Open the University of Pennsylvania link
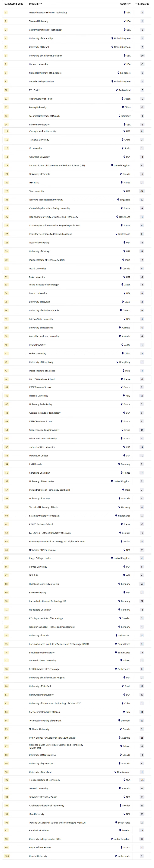The width and height of the screenshot is (154, 868). click(x=42, y=550)
